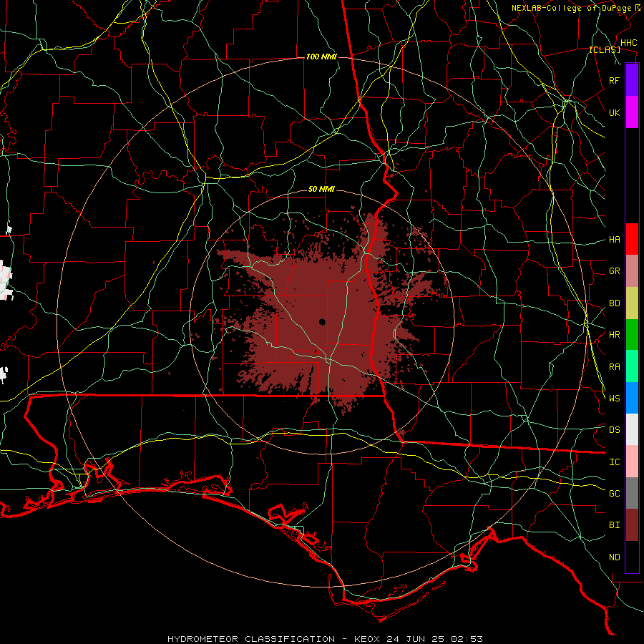The height and width of the screenshot is (644, 644).
Task: Click the GR legend label
Action: (x=614, y=271)
